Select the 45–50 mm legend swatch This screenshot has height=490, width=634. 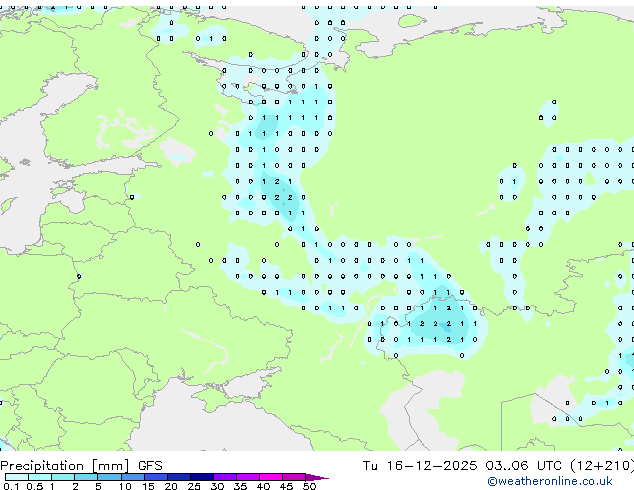(294, 477)
